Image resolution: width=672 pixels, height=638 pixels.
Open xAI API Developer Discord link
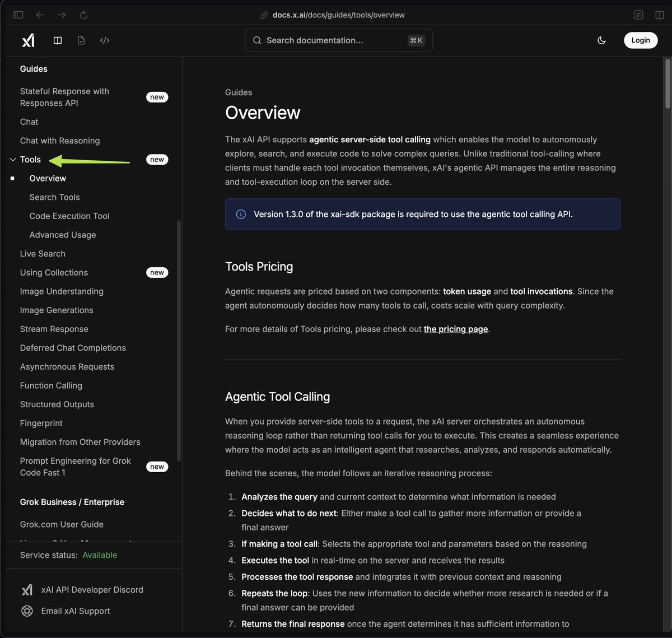point(92,590)
